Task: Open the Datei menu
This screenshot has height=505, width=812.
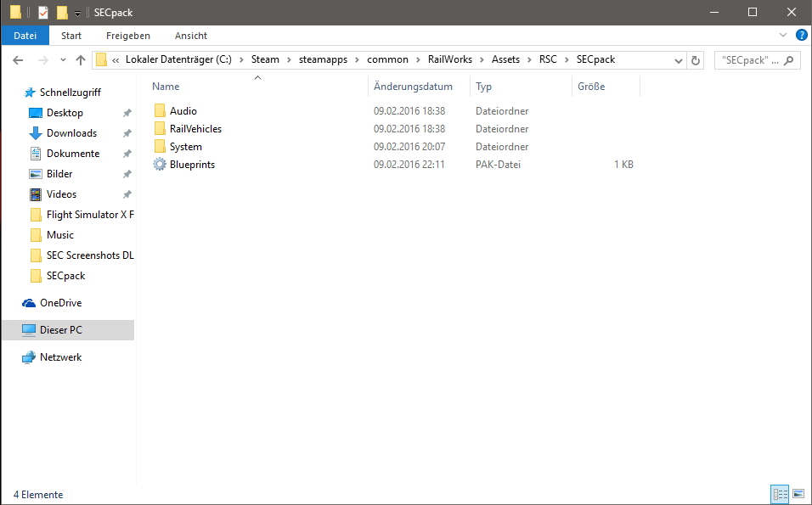Action: pyautogui.click(x=25, y=35)
